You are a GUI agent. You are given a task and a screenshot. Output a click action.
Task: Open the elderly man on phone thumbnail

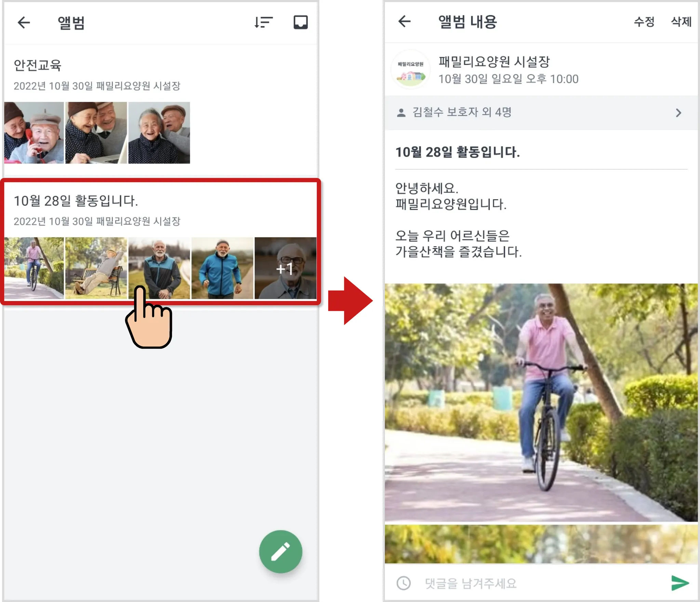click(34, 133)
